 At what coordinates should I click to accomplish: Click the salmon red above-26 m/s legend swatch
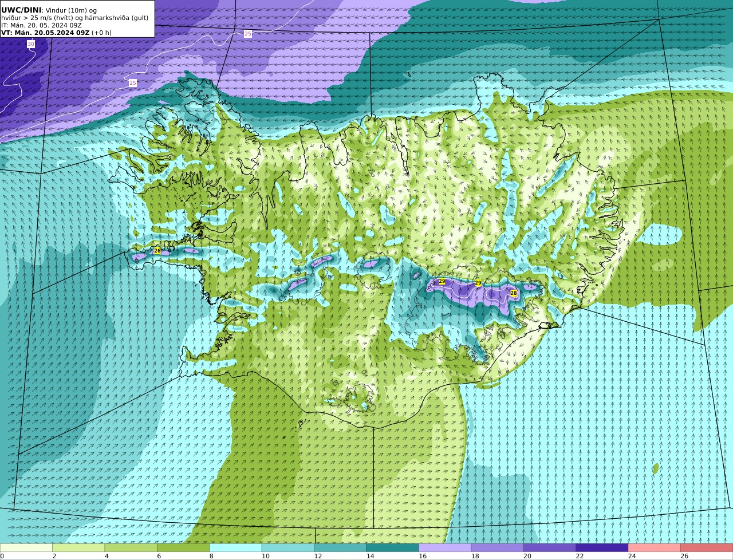[707, 548]
